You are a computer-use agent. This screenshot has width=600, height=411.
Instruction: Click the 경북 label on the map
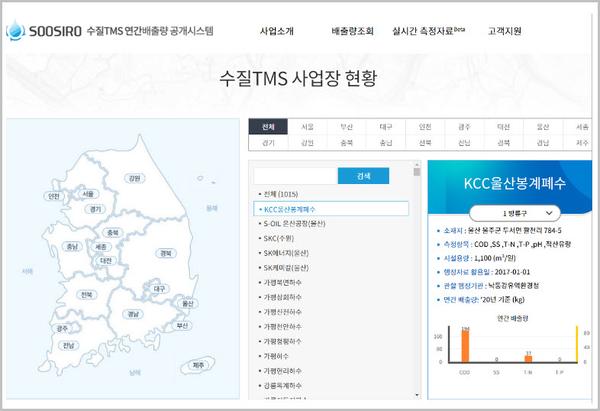166,253
